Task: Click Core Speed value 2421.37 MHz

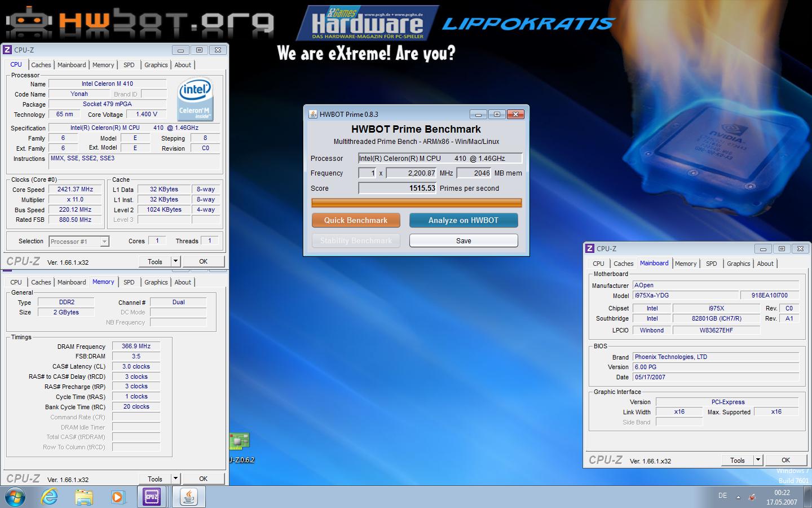Action: pyautogui.click(x=75, y=190)
